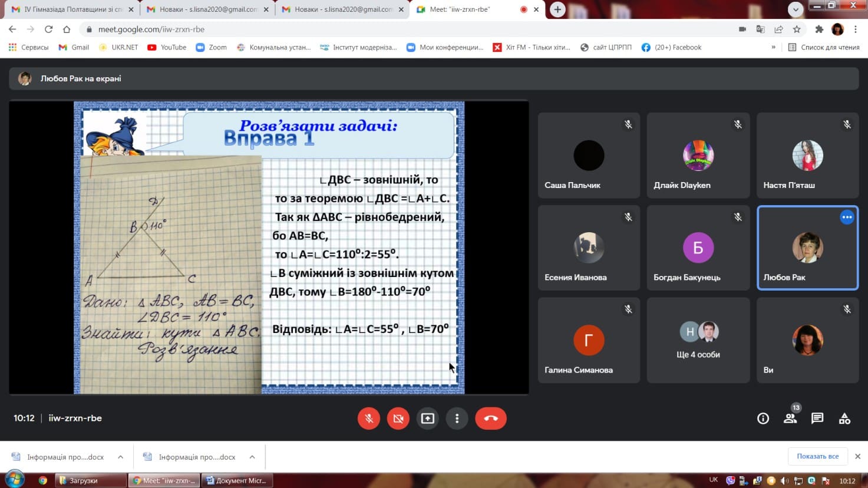This screenshot has width=868, height=488.
Task: Open the browser home page
Action: 67,29
